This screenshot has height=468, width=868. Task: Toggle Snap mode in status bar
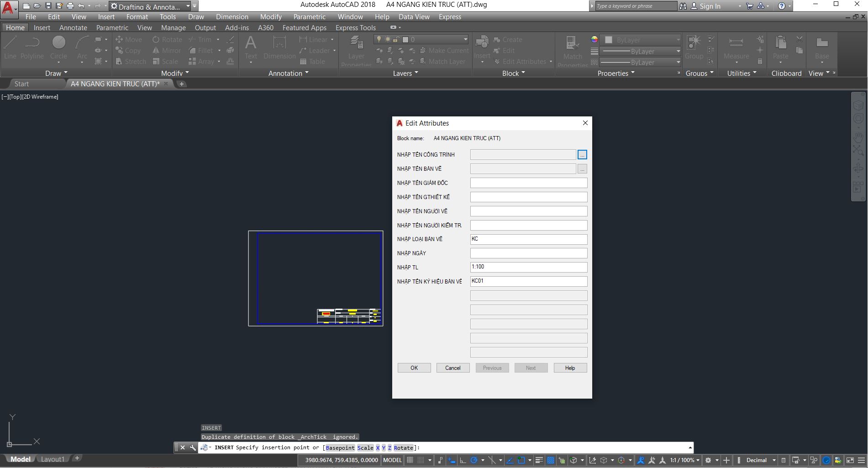(x=421, y=460)
